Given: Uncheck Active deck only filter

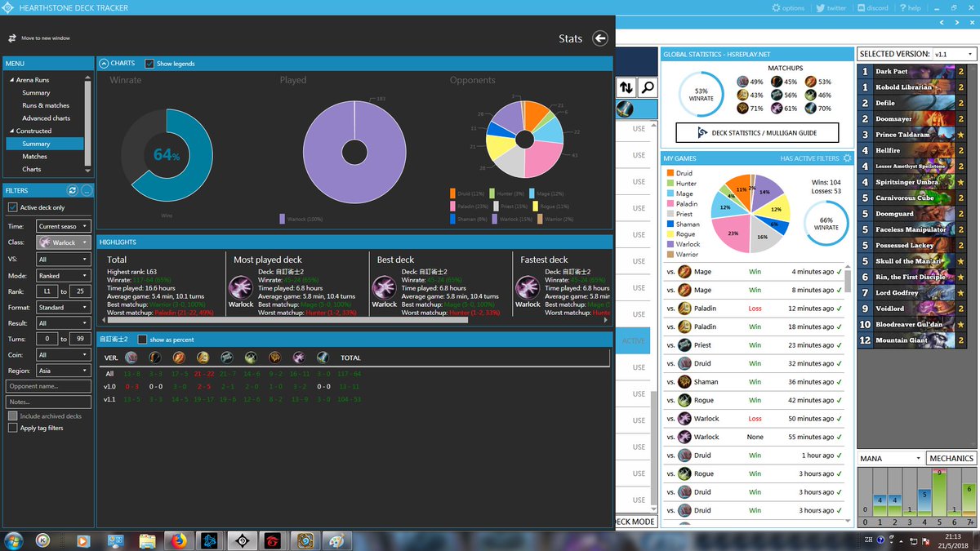Looking at the screenshot, I should pos(12,207).
